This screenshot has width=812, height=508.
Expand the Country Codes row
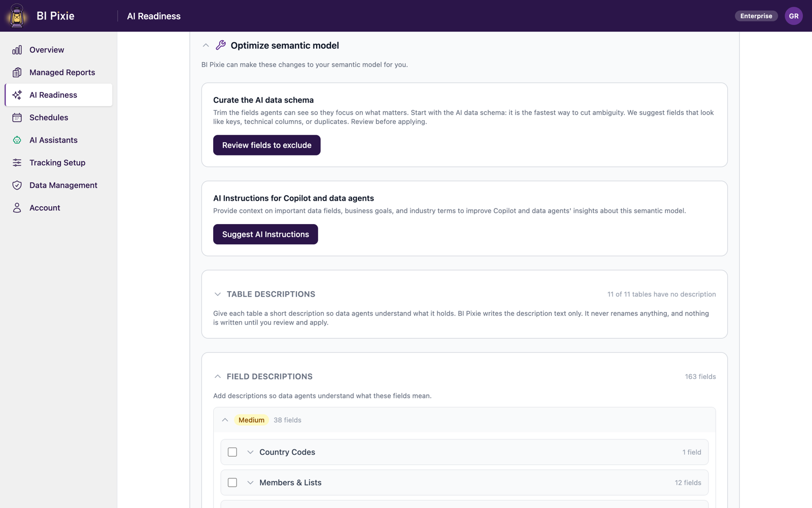[x=250, y=452]
